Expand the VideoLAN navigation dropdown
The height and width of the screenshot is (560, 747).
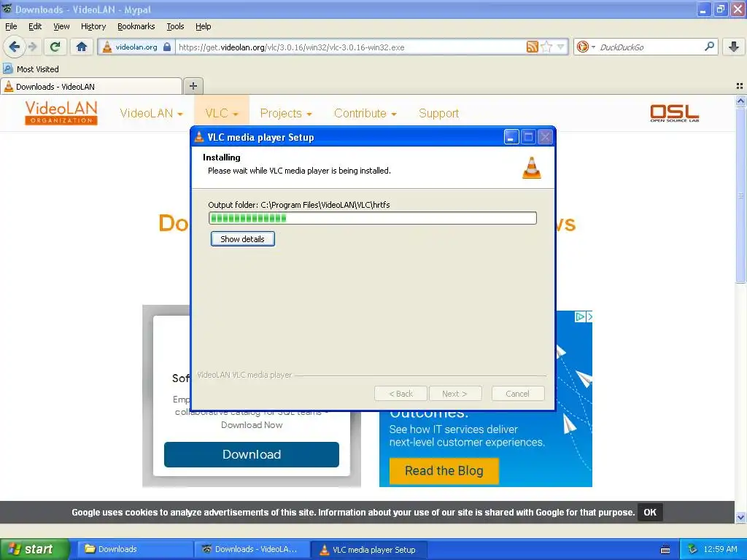click(151, 113)
